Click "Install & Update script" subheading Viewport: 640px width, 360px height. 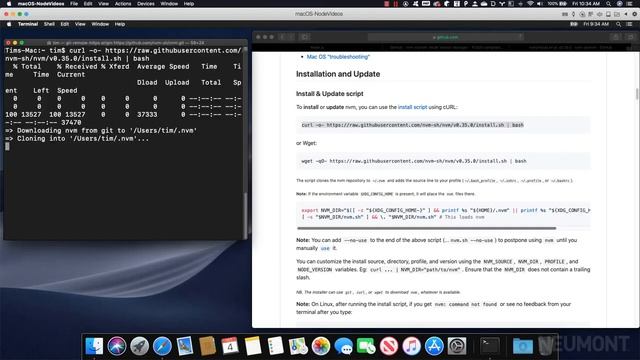pos(329,93)
